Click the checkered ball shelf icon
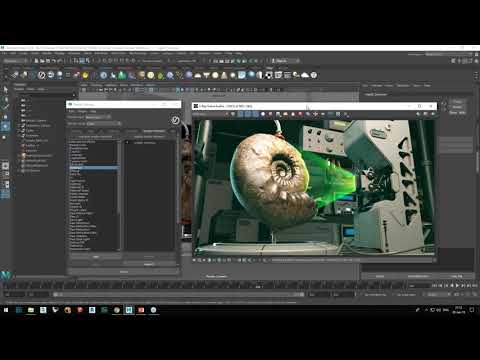Viewport: 480px width, 360px height. (269, 75)
